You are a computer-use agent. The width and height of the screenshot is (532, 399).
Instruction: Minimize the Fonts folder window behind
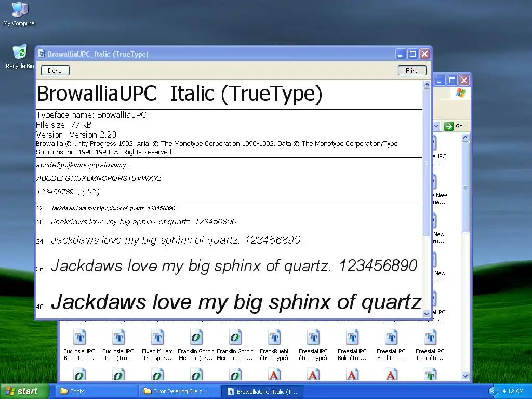[x=440, y=81]
